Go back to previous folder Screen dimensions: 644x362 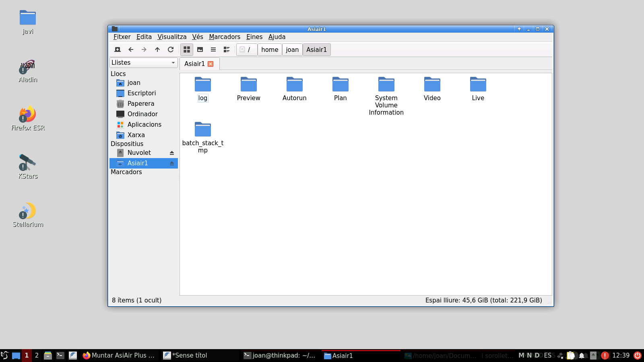(x=131, y=49)
